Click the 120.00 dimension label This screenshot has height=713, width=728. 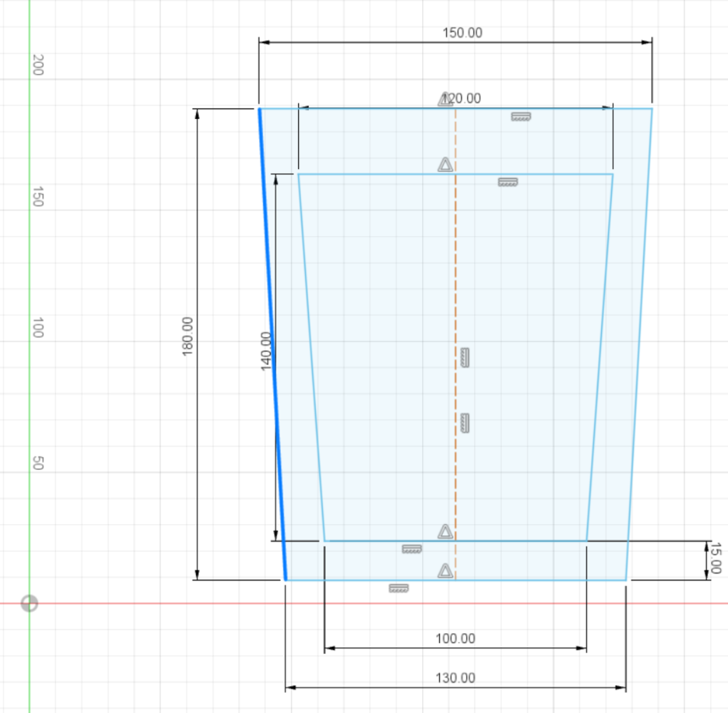pyautogui.click(x=463, y=98)
